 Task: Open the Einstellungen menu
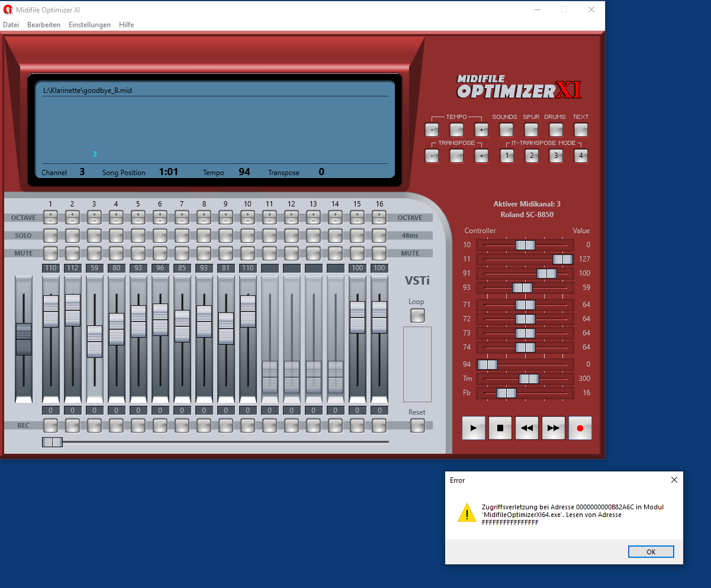click(89, 25)
